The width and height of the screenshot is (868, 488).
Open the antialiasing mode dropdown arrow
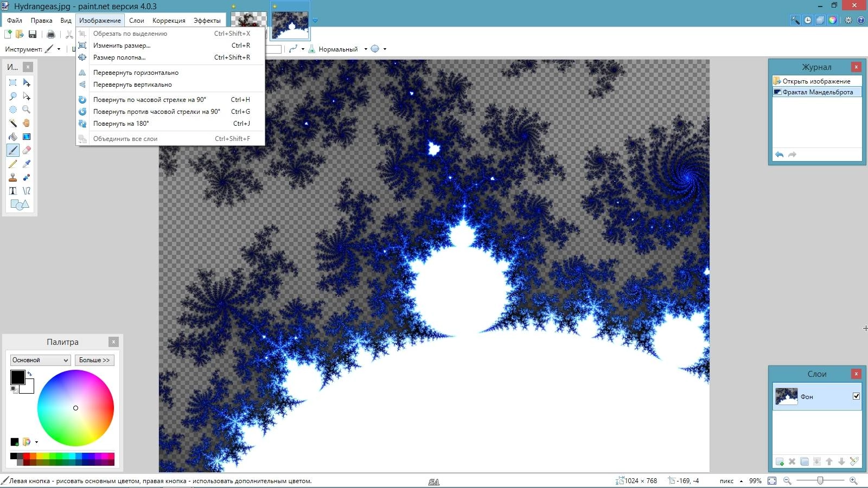point(303,49)
